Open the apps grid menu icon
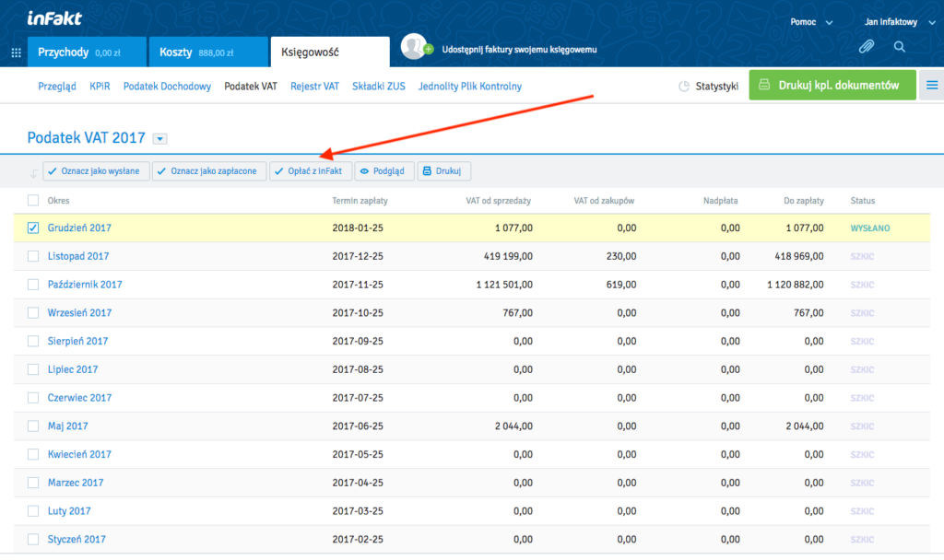 coord(16,52)
